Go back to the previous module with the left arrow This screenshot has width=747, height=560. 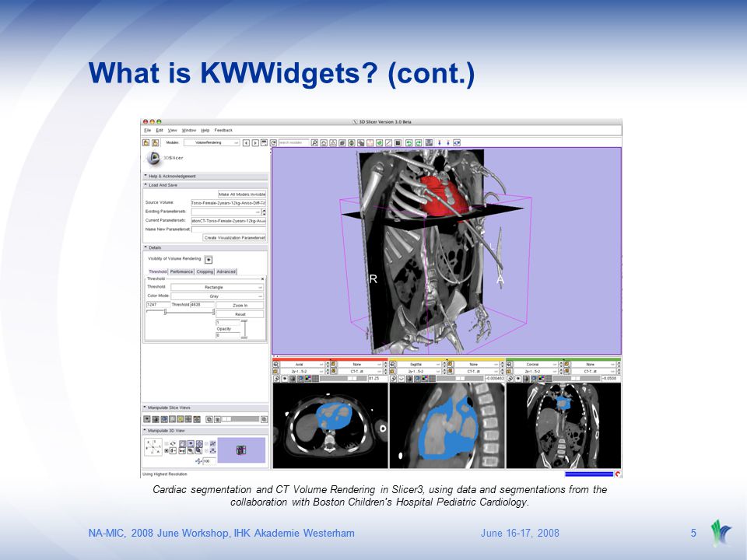247,143
